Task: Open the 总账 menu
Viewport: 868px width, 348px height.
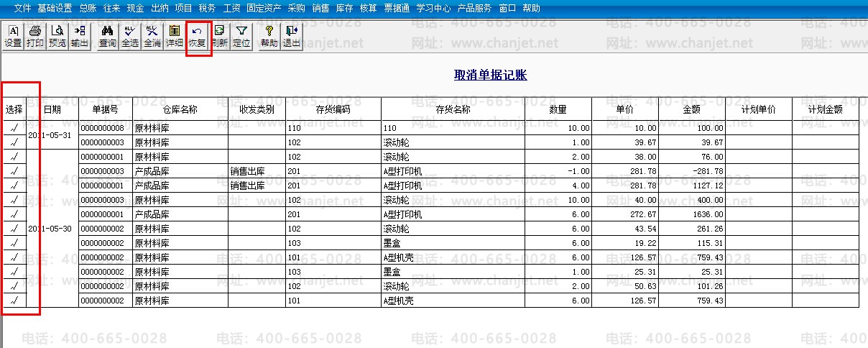Action: pos(88,9)
